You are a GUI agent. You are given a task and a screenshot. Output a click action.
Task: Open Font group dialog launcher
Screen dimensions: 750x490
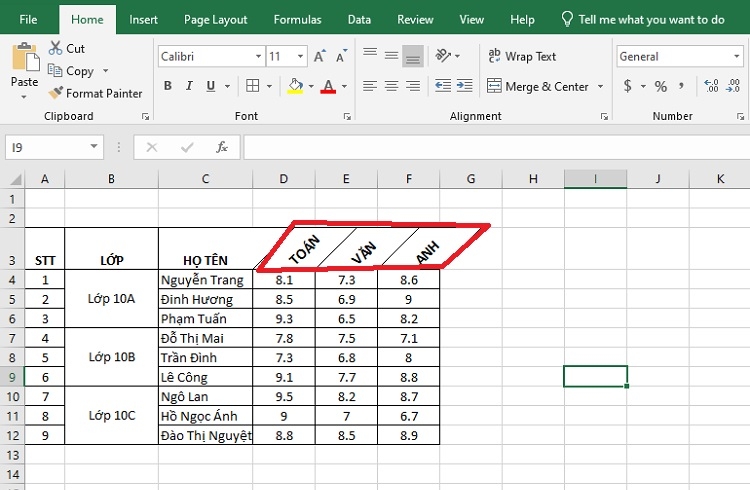[x=347, y=117]
